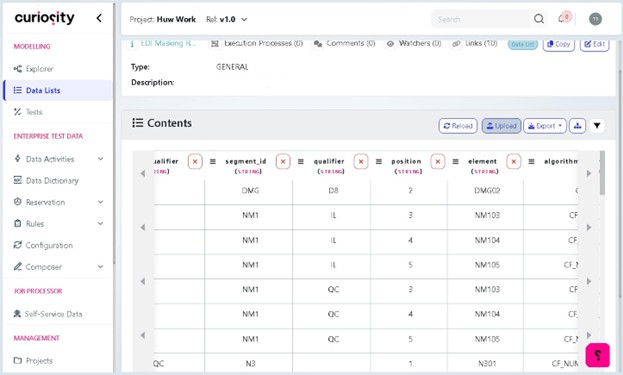The image size is (623, 375).
Task: Select the DMG segment_id cell
Action: click(x=250, y=191)
